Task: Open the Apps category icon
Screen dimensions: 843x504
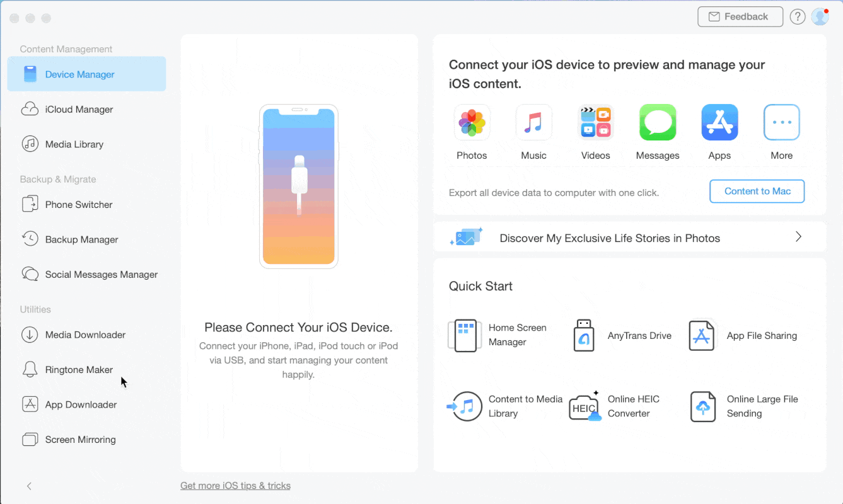Action: (x=719, y=122)
